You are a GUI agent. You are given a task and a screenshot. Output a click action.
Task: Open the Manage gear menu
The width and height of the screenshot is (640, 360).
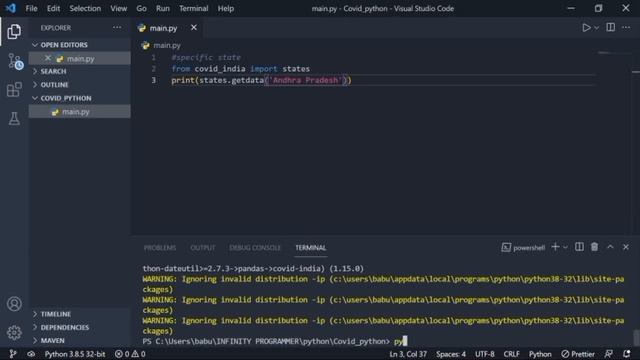point(14,333)
